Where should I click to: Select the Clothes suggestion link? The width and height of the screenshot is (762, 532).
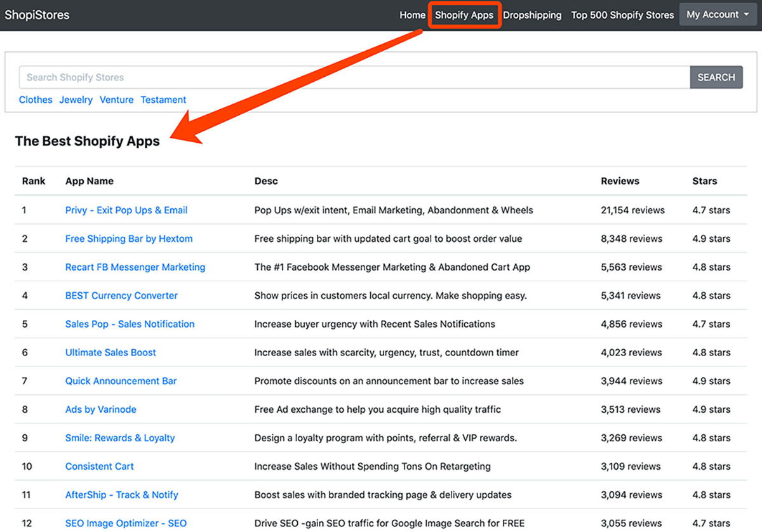[x=36, y=100]
